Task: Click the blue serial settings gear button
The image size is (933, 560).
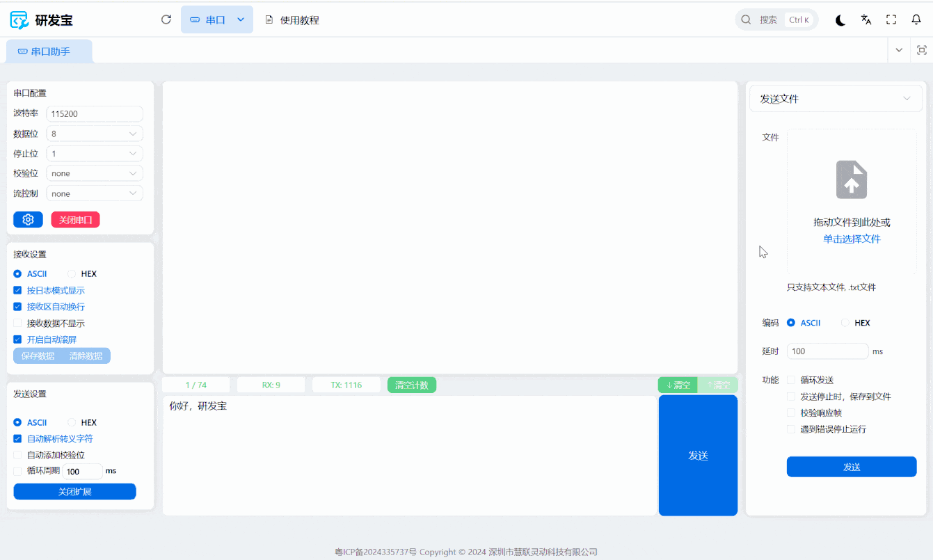Action: (x=28, y=220)
